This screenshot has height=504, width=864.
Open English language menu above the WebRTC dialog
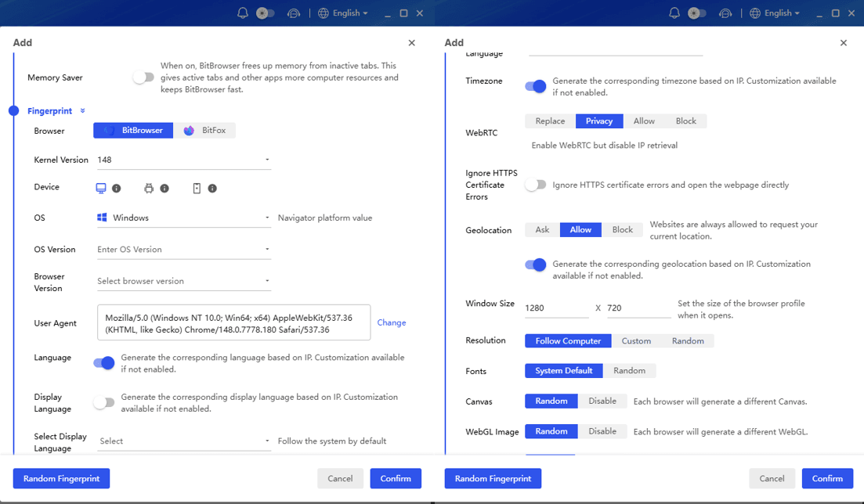782,13
